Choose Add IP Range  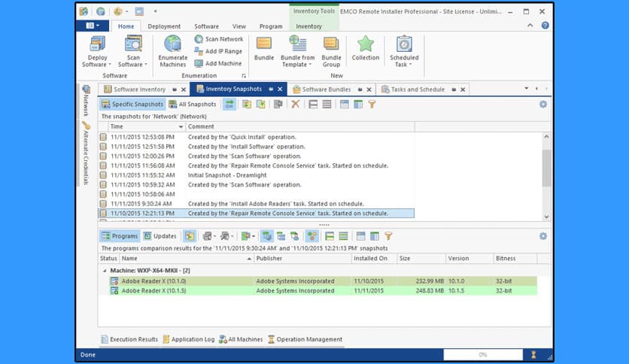(219, 51)
